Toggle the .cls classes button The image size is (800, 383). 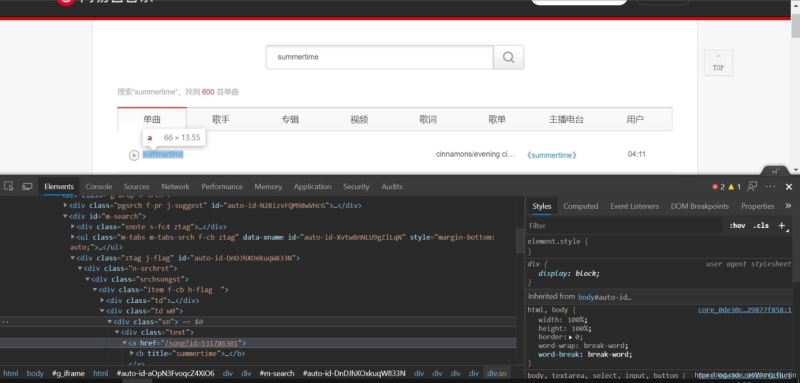(761, 225)
